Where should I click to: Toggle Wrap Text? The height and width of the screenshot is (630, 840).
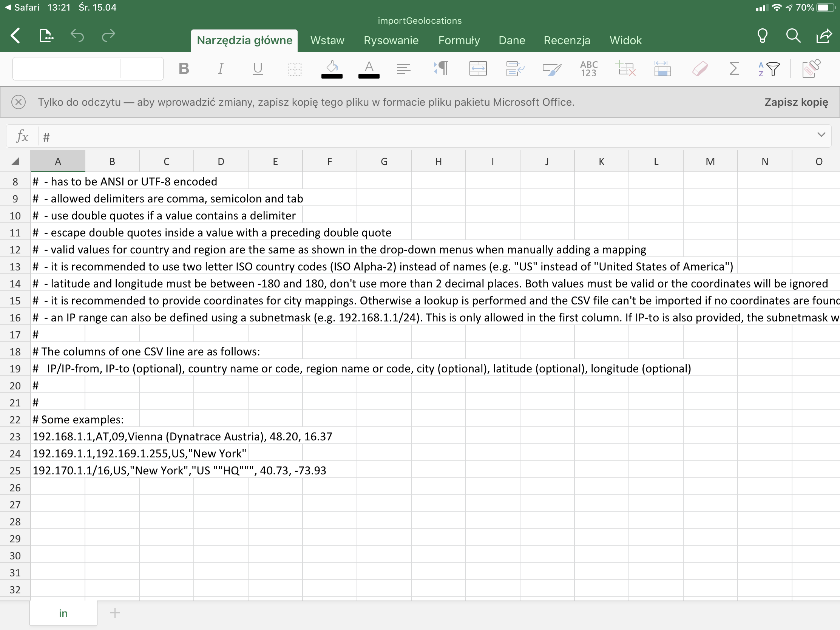coord(515,69)
